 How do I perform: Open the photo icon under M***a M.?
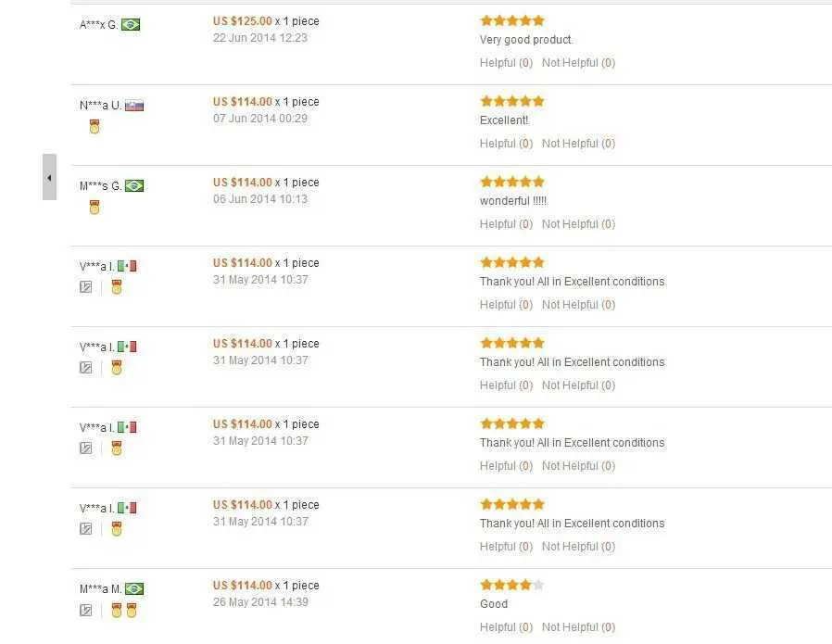86,611
